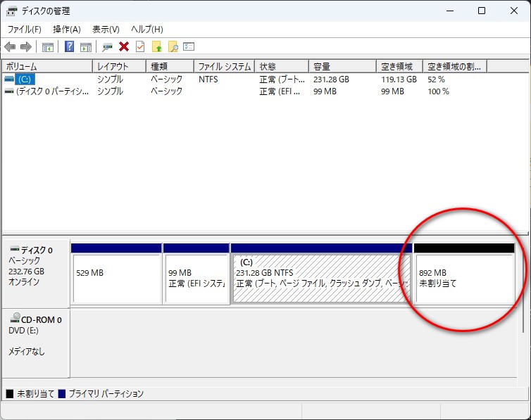Click the CD-ROM 0 disc icon
This screenshot has width=531, height=420.
pyautogui.click(x=15, y=317)
